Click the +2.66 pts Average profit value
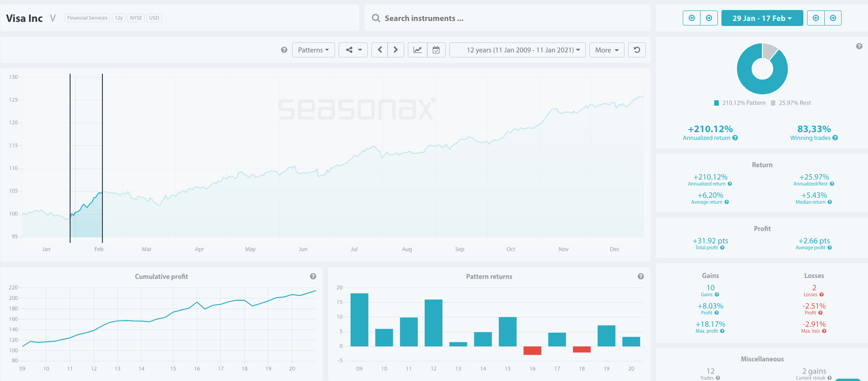 [x=814, y=241]
